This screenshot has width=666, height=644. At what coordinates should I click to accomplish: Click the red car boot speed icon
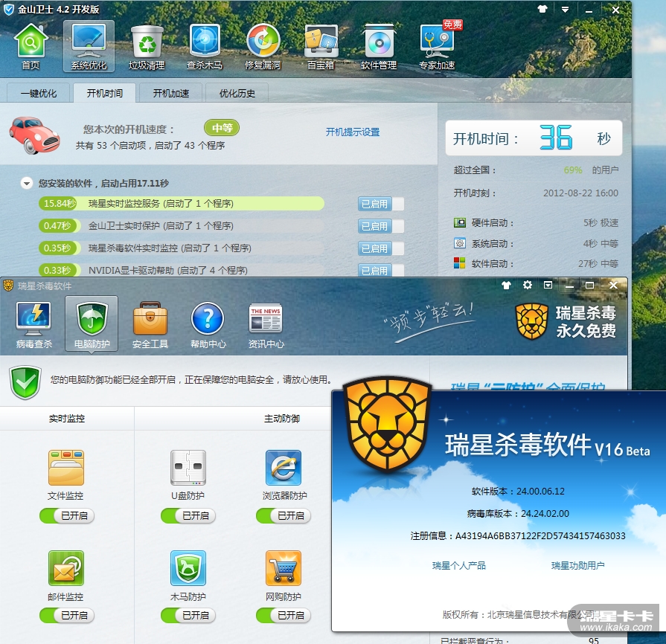point(35,135)
